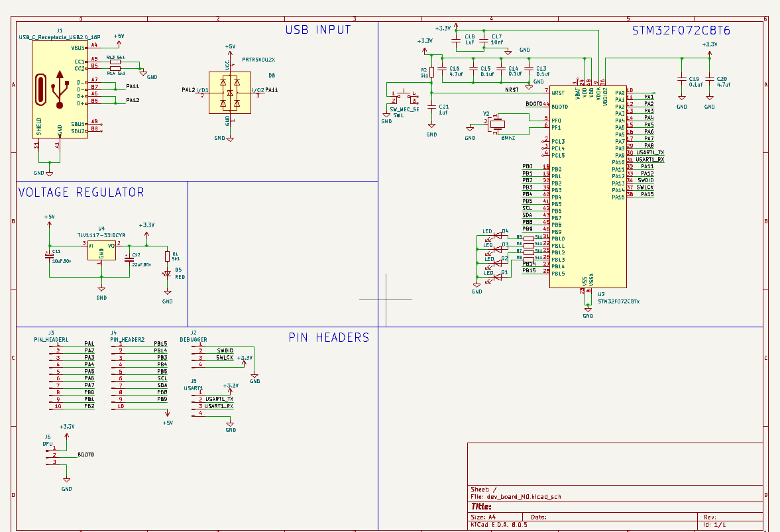This screenshot has width=780, height=532.
Task: Click the +3.3V symbol on DFU header J6
Action: pos(67,431)
